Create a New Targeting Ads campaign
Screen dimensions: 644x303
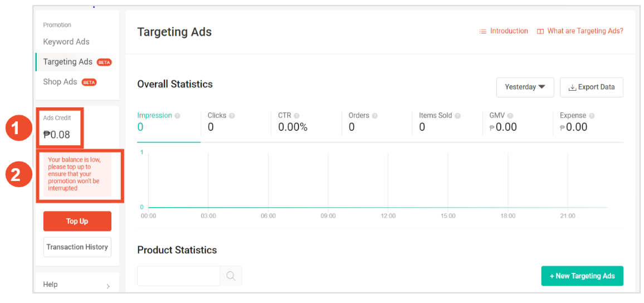[x=582, y=276]
